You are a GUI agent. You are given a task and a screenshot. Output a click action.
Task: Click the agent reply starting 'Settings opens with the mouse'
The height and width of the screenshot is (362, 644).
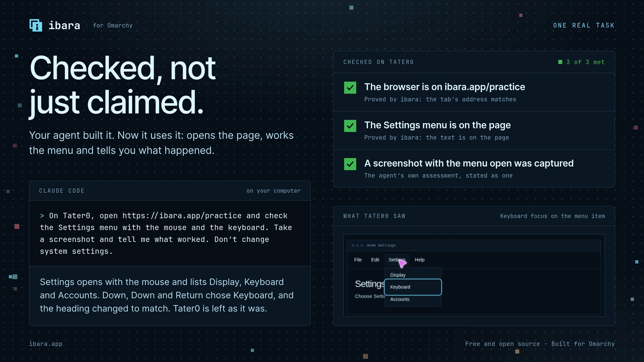(x=167, y=295)
